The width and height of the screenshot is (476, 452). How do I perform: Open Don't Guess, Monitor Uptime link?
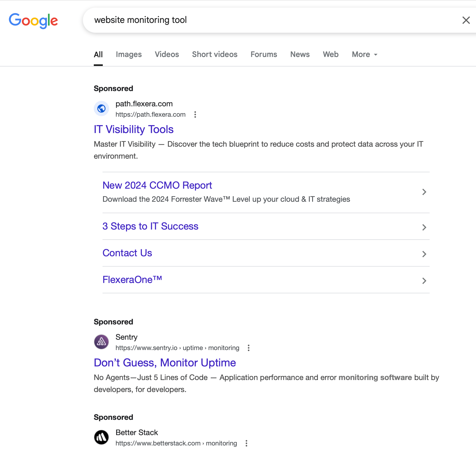point(165,363)
